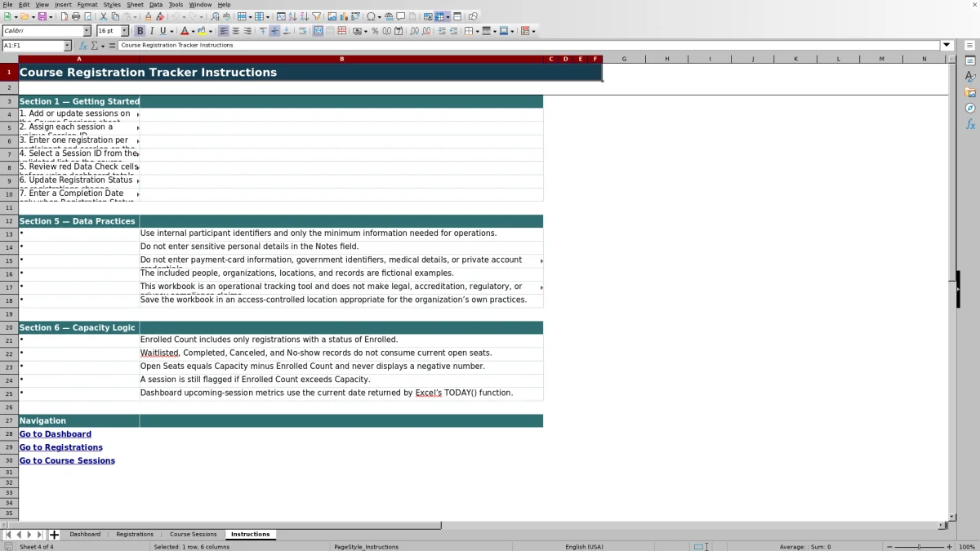Viewport: 980px width, 551px height.
Task: Select the Section 5 — Data Practices header cell
Action: point(78,221)
